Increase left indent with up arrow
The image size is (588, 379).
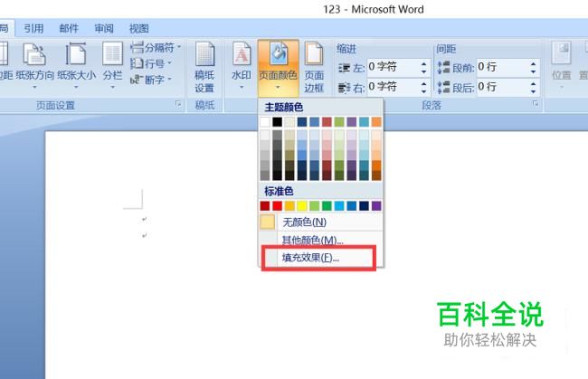click(x=423, y=63)
